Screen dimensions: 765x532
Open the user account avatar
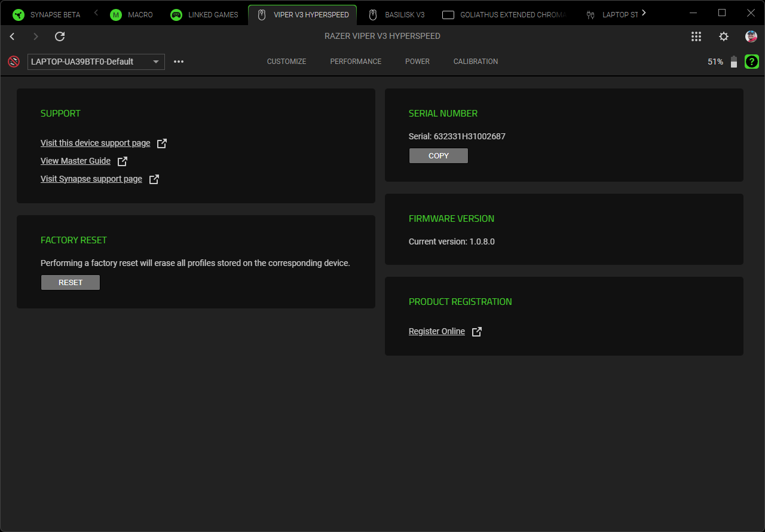click(x=751, y=36)
